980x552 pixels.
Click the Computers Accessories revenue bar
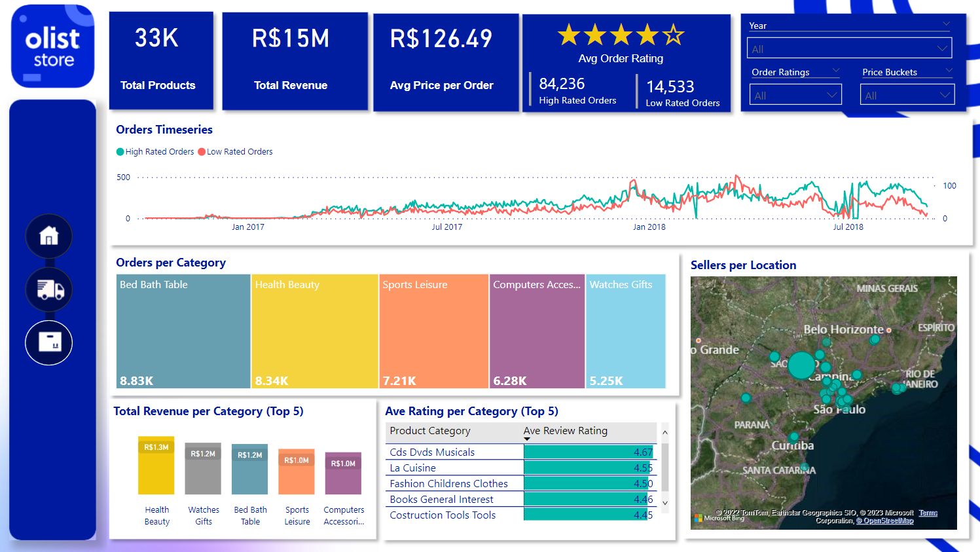pyautogui.click(x=343, y=473)
